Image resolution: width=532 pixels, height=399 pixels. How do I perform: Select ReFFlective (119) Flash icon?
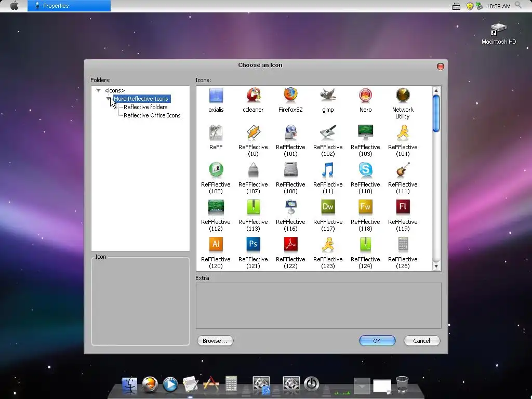403,207
